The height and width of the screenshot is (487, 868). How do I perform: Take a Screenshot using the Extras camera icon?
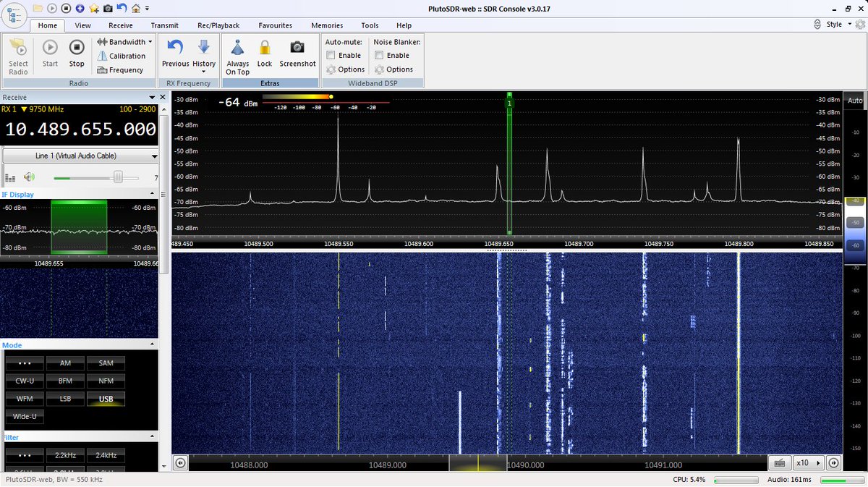tap(297, 54)
